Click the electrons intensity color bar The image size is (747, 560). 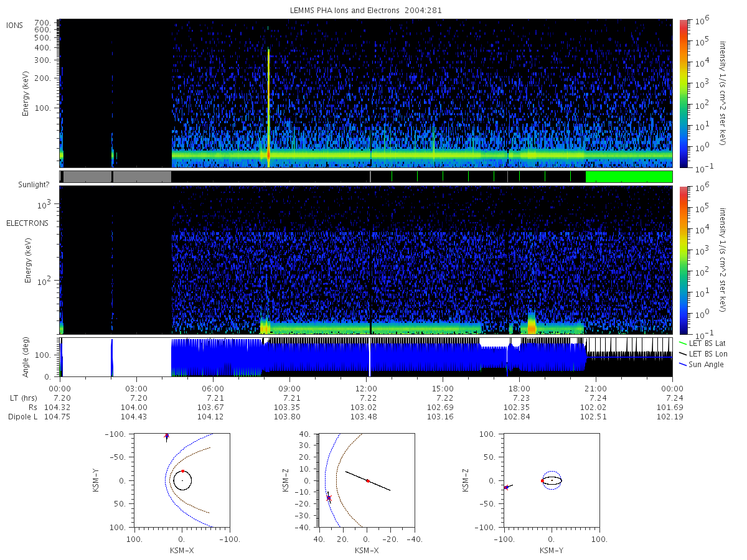click(x=683, y=259)
